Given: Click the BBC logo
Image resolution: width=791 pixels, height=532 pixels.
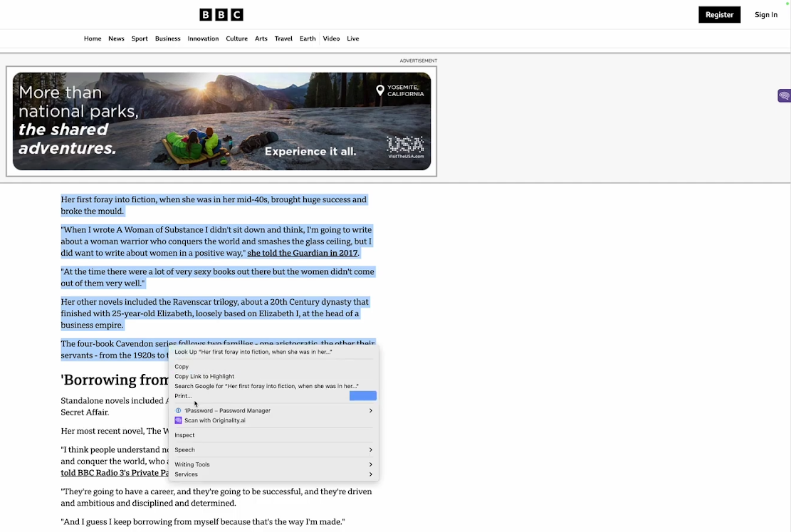Looking at the screenshot, I should pyautogui.click(x=221, y=14).
